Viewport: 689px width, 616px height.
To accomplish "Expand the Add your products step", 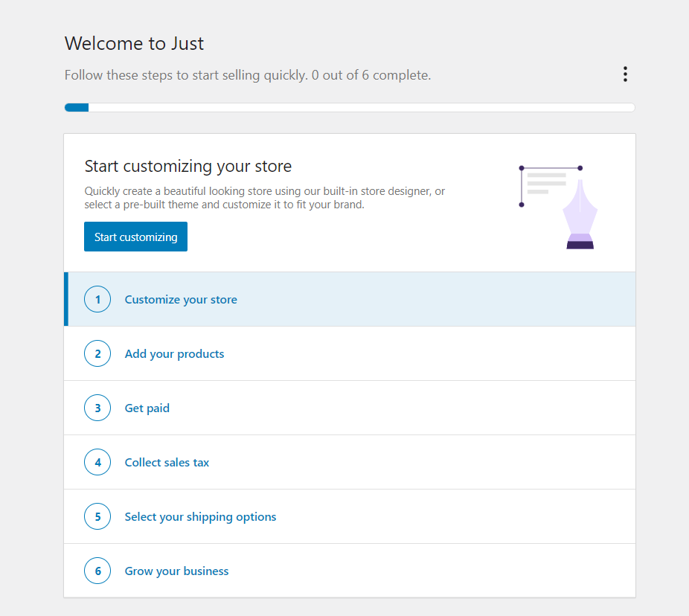I will click(x=174, y=354).
